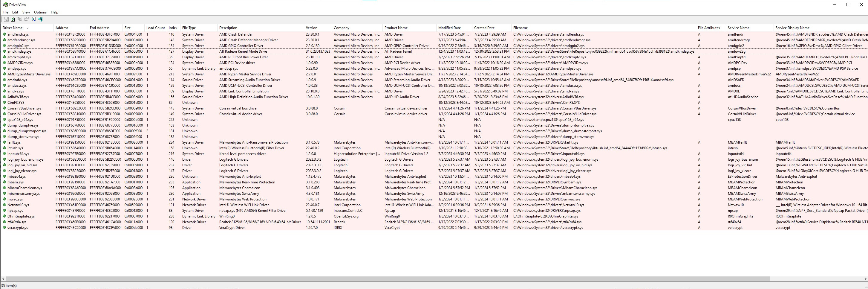Click the driver icon next to farflt.sys
This screenshot has width=868, height=289.
[5, 142]
